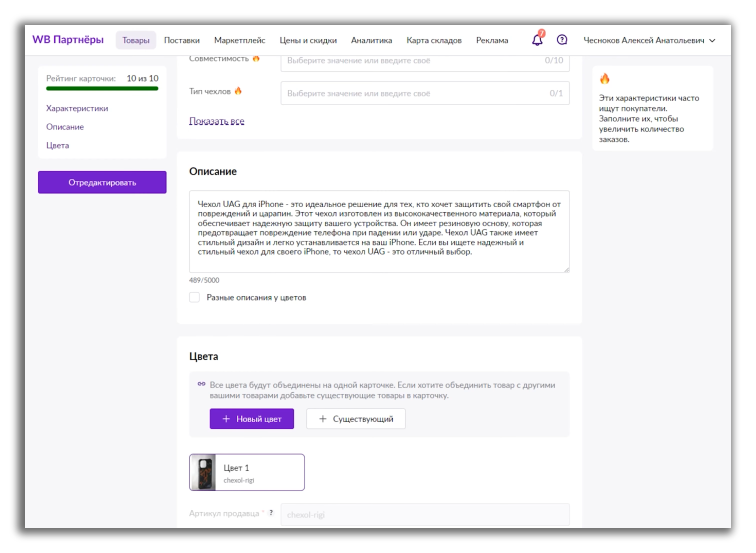The height and width of the screenshot is (553, 756).
Task: Toggle Разные описания у цветов checkbox
Action: point(194,297)
